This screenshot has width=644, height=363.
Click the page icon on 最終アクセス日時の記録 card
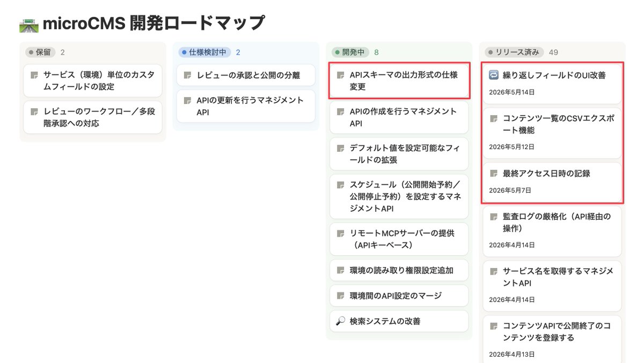pyautogui.click(x=494, y=174)
